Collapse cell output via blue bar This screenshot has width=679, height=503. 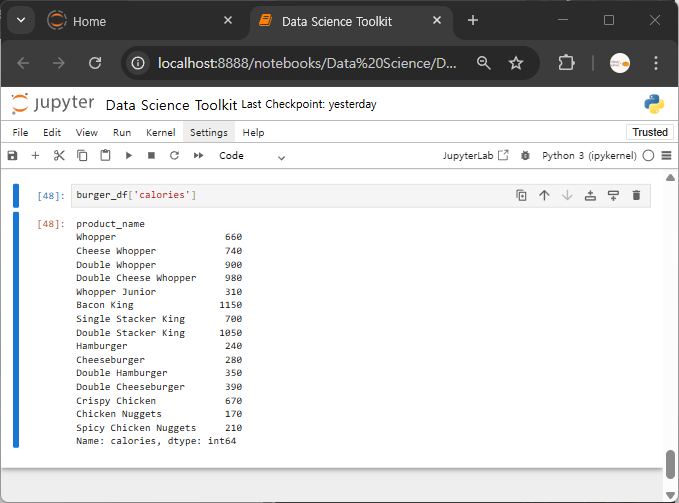coord(16,330)
